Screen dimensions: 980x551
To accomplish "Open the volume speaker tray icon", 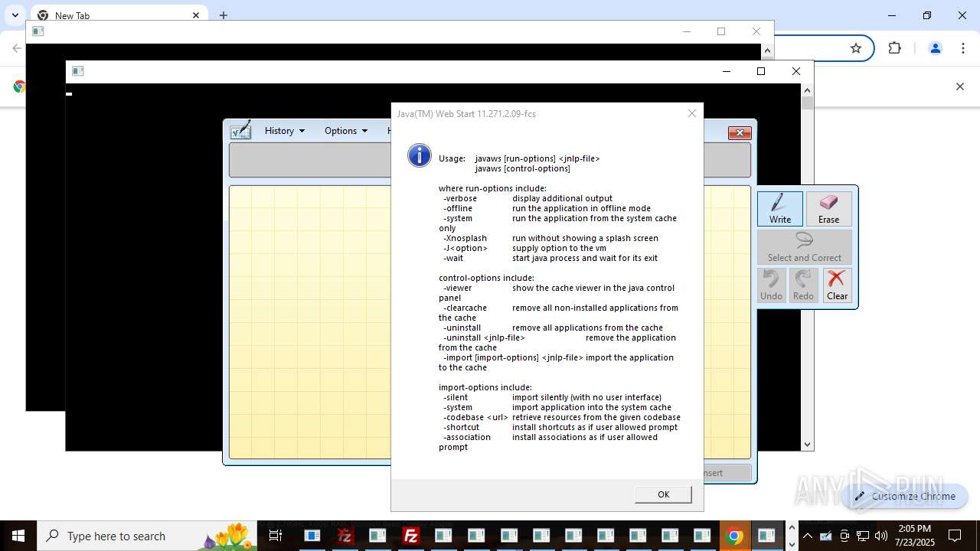I will point(881,536).
